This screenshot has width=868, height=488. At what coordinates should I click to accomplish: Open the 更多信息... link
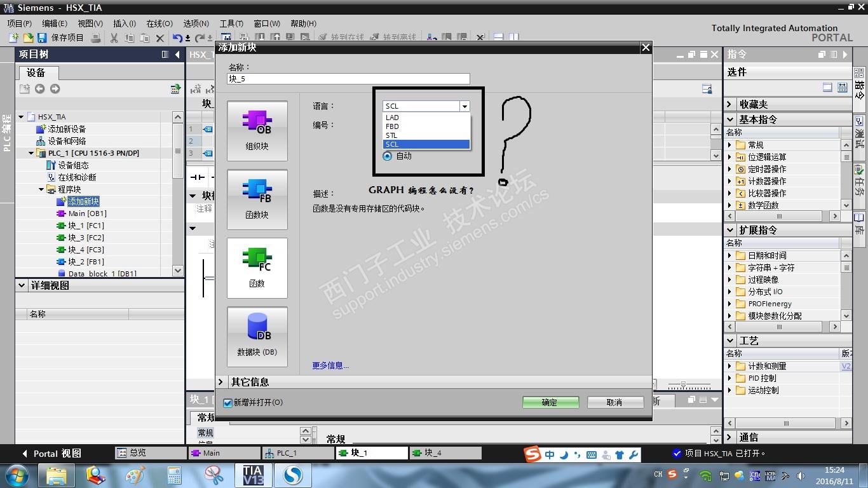[x=330, y=365]
